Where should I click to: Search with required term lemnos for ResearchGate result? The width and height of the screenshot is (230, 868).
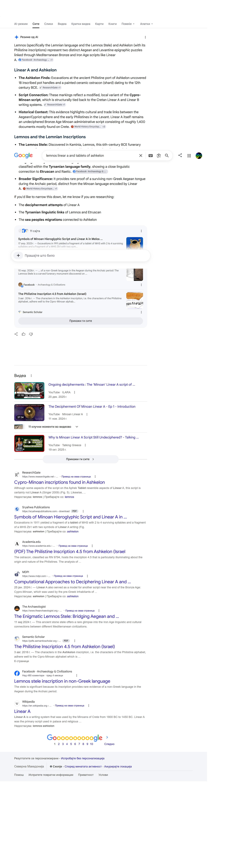pyautogui.click(x=69, y=497)
